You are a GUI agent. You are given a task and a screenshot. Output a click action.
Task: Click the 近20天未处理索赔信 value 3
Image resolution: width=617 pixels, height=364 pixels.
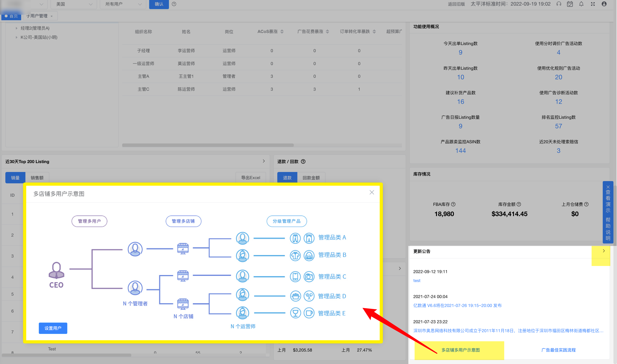(x=559, y=151)
